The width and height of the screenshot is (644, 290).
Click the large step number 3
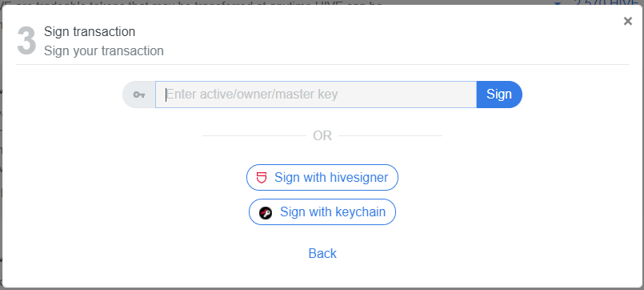point(26,41)
